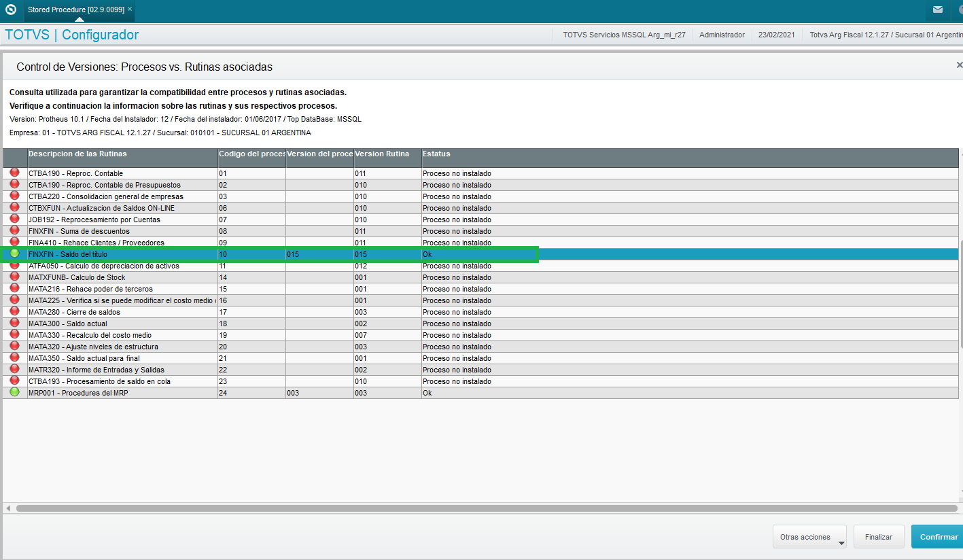
Task: Select the row text CTBA193 - Procesamiento de saldo en cola
Action: (99, 381)
